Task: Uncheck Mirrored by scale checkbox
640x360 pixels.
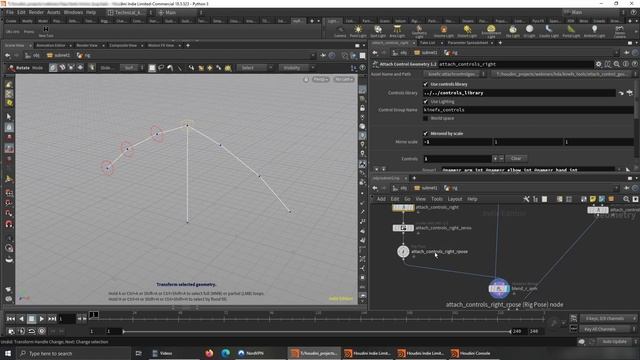Action: coord(426,133)
